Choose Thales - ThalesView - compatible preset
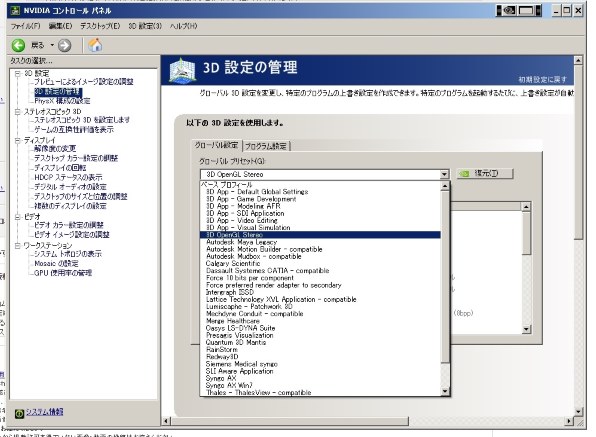Viewport: 596px width, 437px height. (x=258, y=393)
